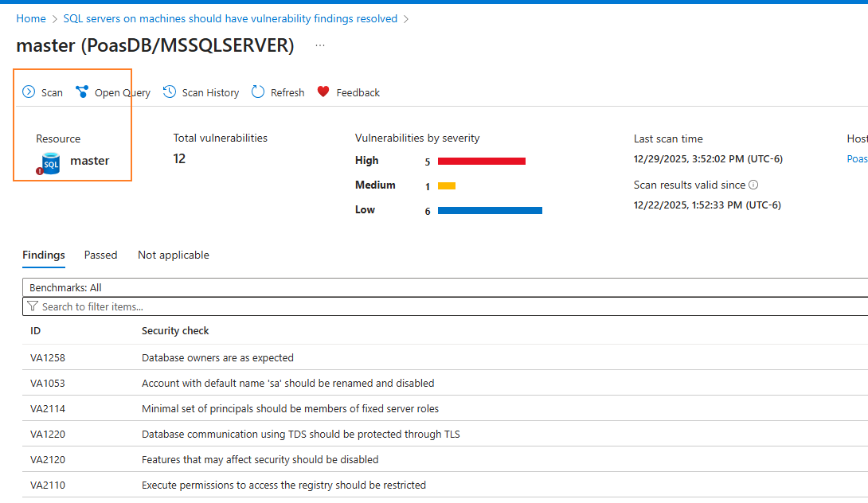Click the Scan History clock icon
868x503 pixels.
click(170, 92)
